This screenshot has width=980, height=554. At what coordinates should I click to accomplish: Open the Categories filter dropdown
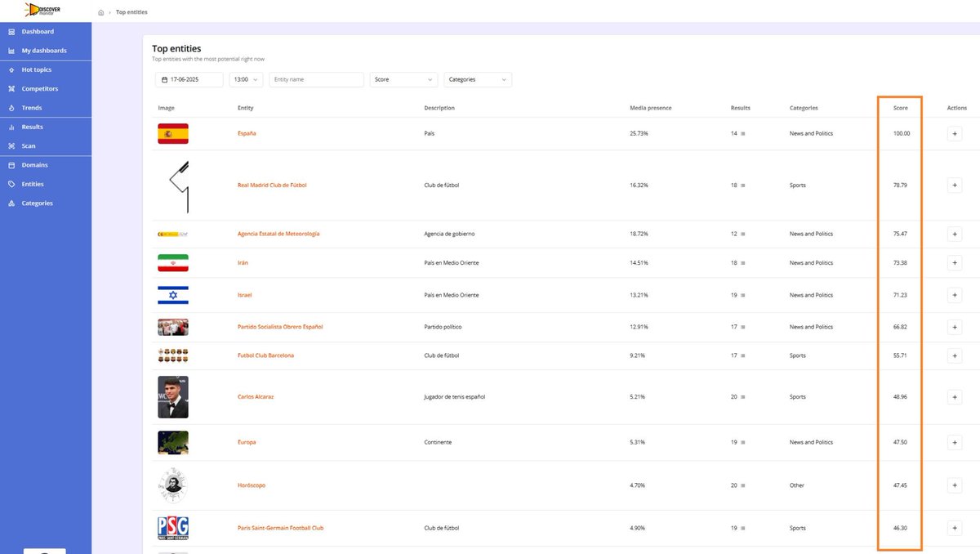click(x=478, y=79)
